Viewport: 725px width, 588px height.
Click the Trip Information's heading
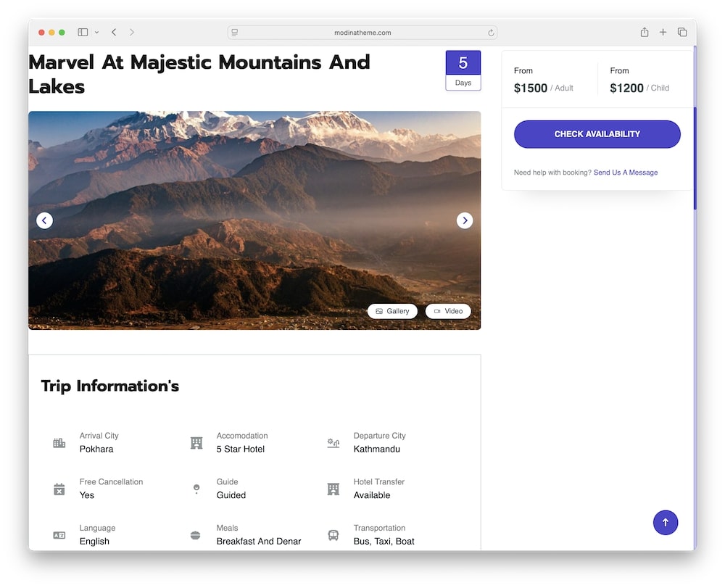click(110, 386)
